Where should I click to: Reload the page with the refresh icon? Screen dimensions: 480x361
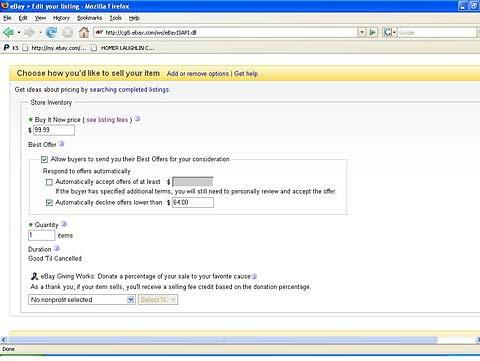51,32
